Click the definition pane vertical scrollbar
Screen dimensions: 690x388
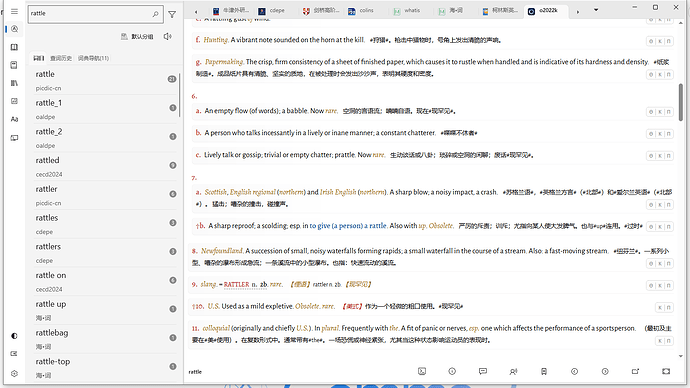point(680,102)
